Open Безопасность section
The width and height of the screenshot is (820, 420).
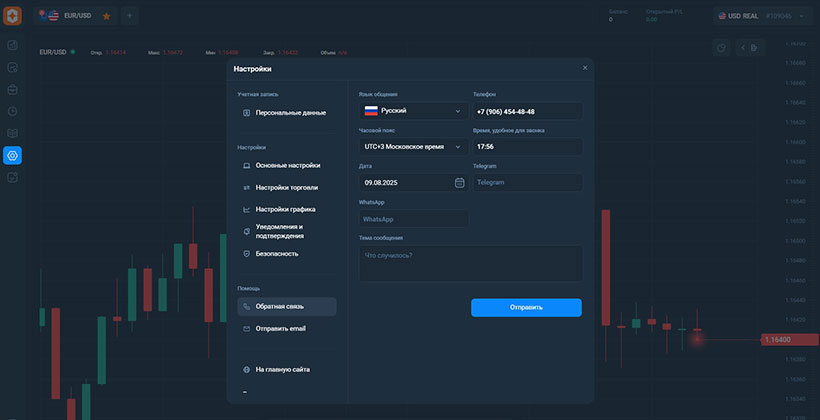287,254
